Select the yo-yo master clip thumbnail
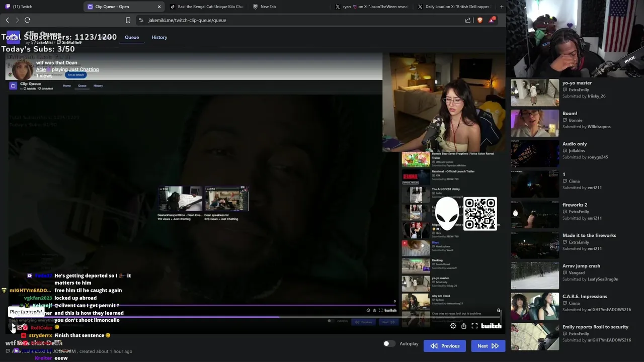This screenshot has width=644, height=362. (x=535, y=93)
